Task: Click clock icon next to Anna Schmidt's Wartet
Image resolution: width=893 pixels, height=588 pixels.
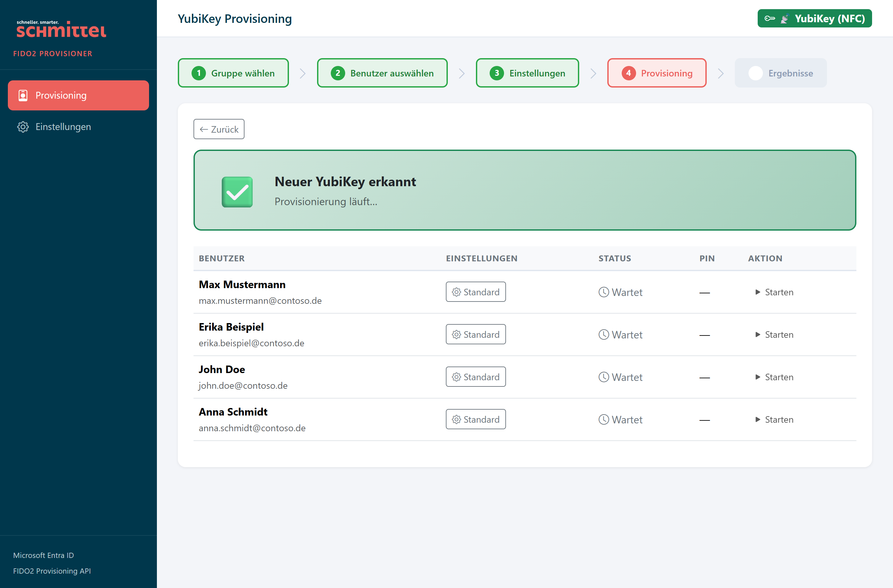Action: coord(603,419)
